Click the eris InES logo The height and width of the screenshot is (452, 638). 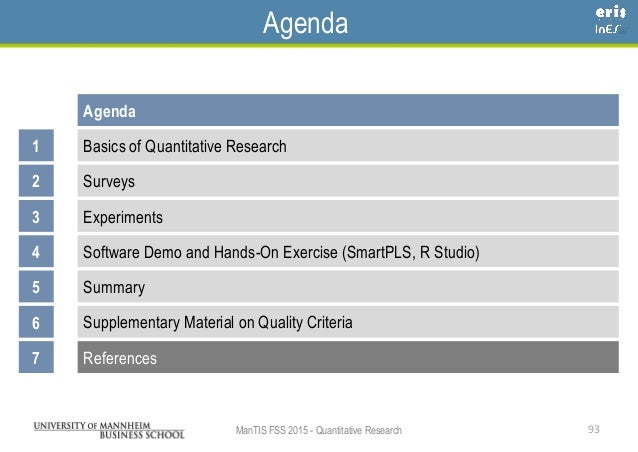point(610,20)
